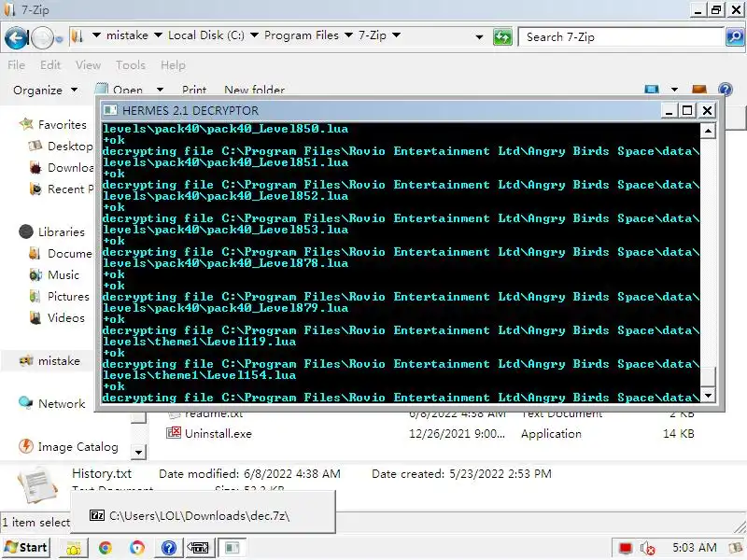This screenshot has height=560, width=747.
Task: Open address bar history dropdown
Action: click(x=479, y=36)
